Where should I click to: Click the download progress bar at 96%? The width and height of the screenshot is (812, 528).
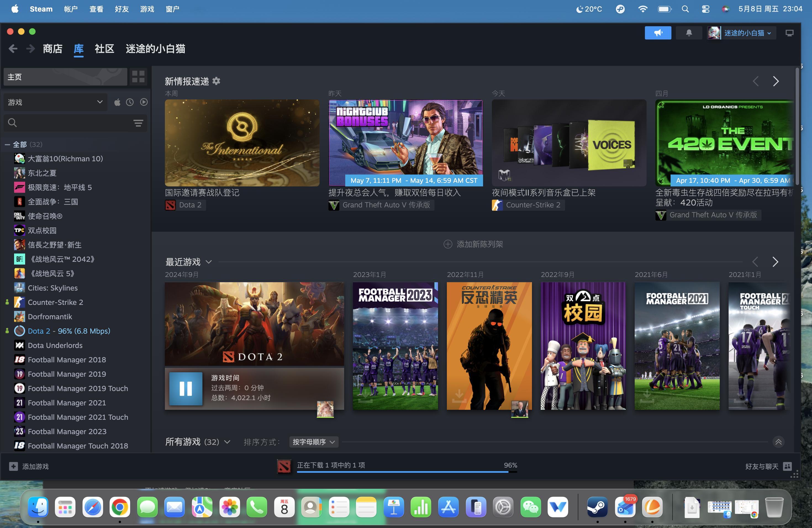coord(407,472)
